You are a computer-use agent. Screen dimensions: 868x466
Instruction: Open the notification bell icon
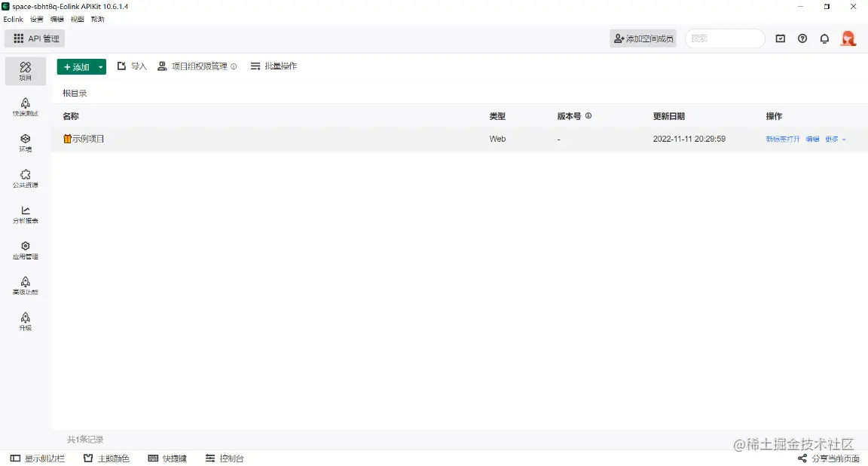coord(824,38)
